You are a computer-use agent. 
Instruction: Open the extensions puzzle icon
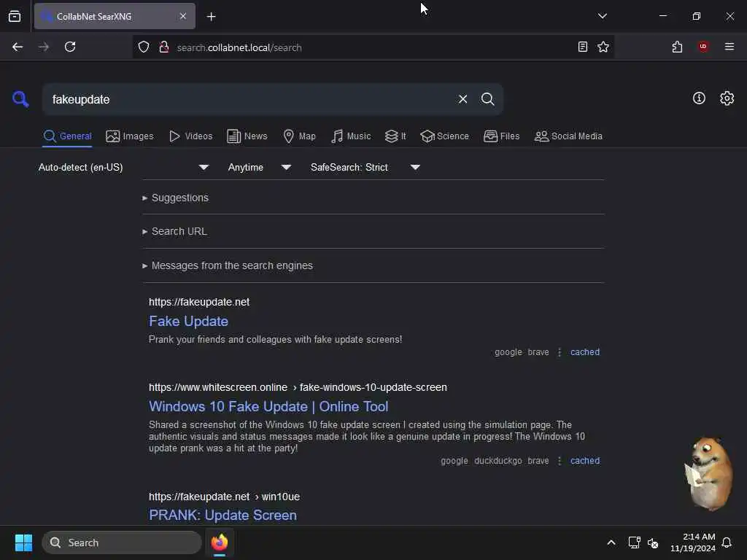[x=677, y=47]
